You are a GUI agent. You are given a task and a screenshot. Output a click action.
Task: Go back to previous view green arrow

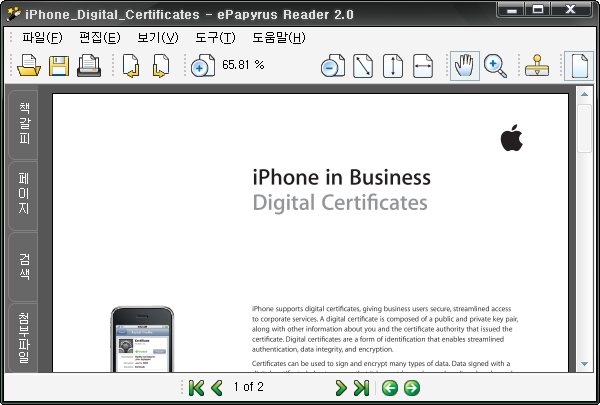tap(390, 388)
